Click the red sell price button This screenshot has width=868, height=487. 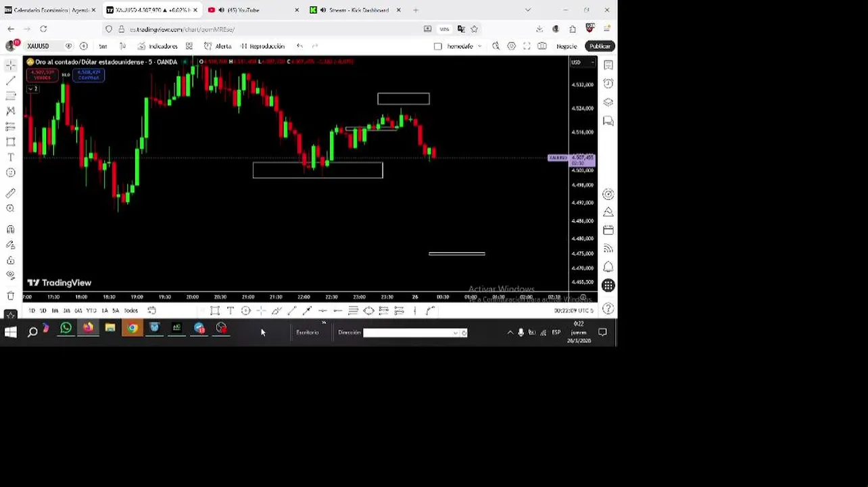tap(42, 74)
